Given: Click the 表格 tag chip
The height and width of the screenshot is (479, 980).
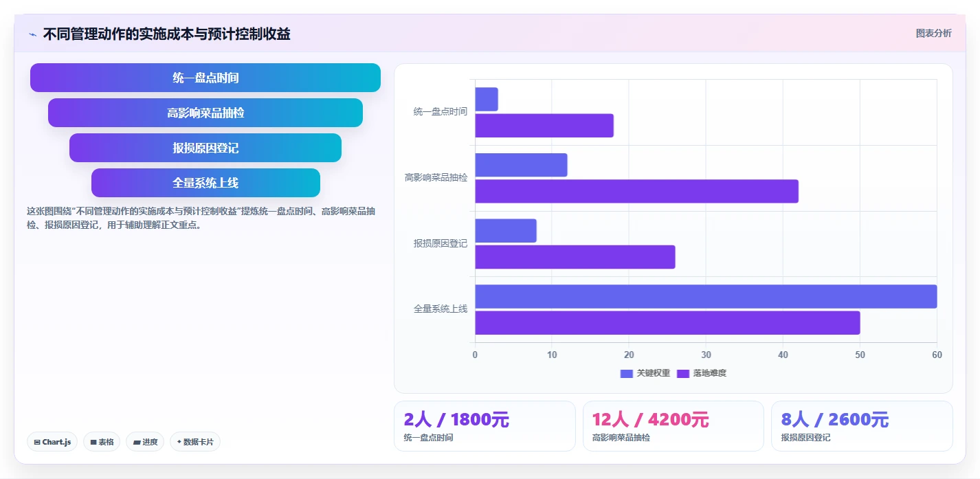Looking at the screenshot, I should pos(102,442).
